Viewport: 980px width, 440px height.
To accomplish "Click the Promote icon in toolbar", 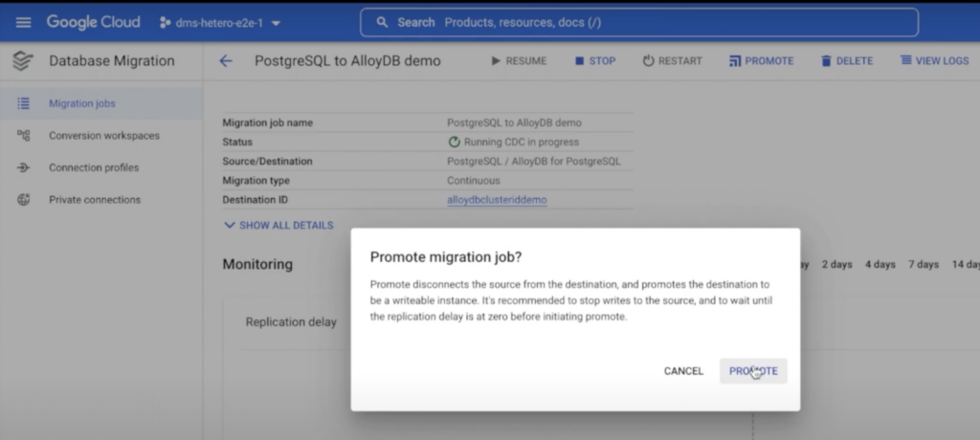I will tap(735, 61).
